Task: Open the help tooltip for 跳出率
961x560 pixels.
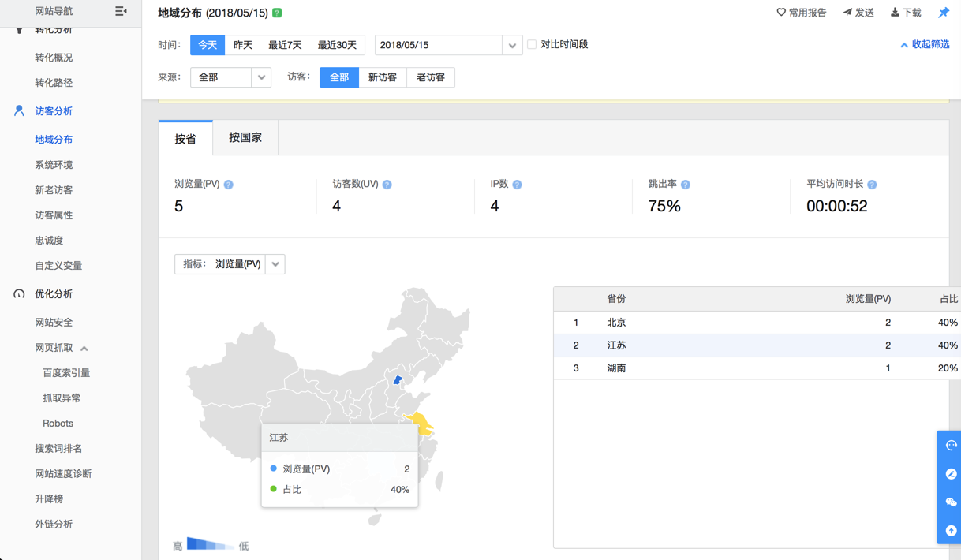Action: pyautogui.click(x=685, y=185)
